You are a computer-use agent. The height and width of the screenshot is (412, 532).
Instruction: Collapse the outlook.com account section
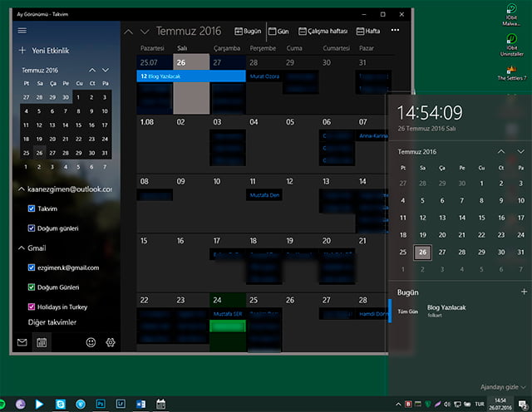click(21, 189)
